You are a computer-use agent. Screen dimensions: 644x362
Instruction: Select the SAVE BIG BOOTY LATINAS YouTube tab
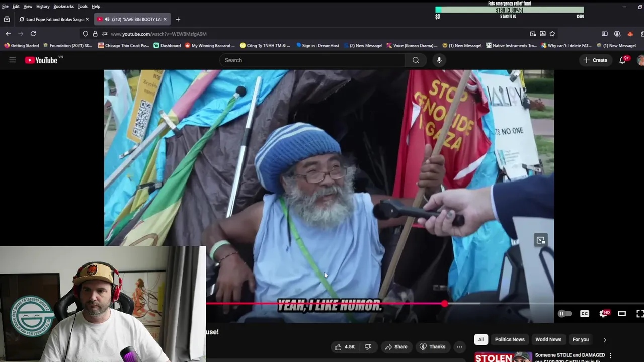[133, 19]
